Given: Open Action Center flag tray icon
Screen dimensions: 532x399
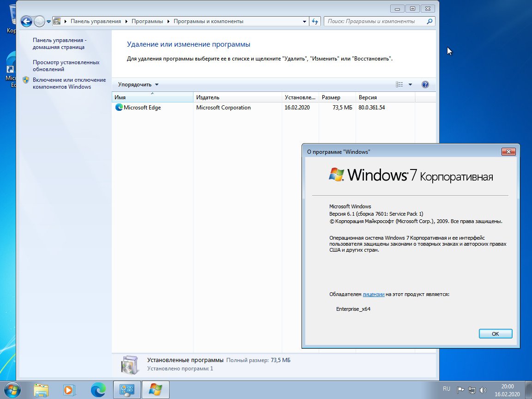Looking at the screenshot, I should click(460, 390).
